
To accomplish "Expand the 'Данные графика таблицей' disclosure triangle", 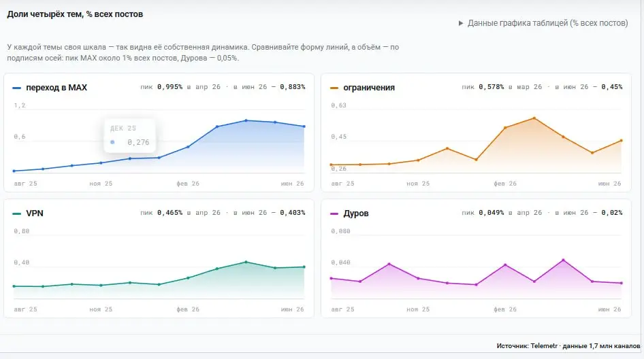I will (x=461, y=23).
